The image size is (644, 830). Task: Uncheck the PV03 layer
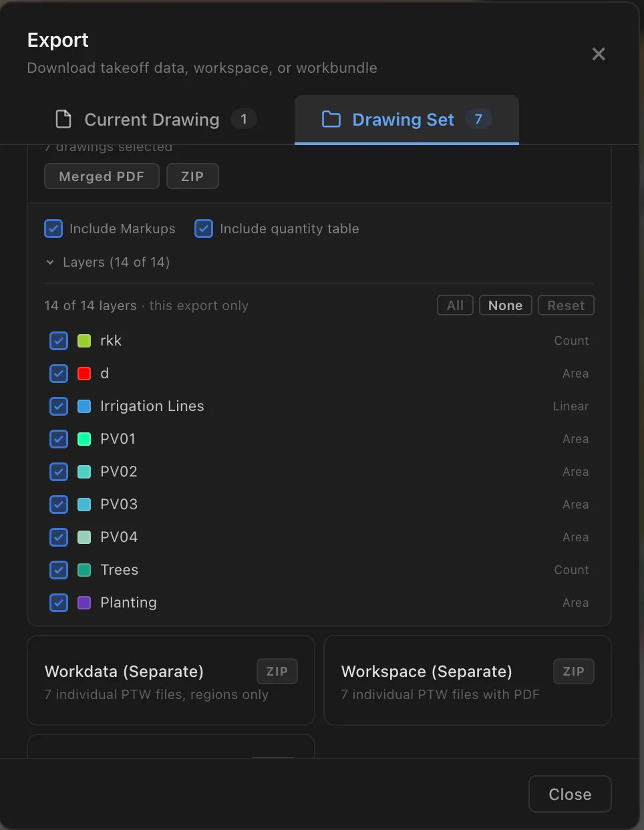pyautogui.click(x=59, y=505)
